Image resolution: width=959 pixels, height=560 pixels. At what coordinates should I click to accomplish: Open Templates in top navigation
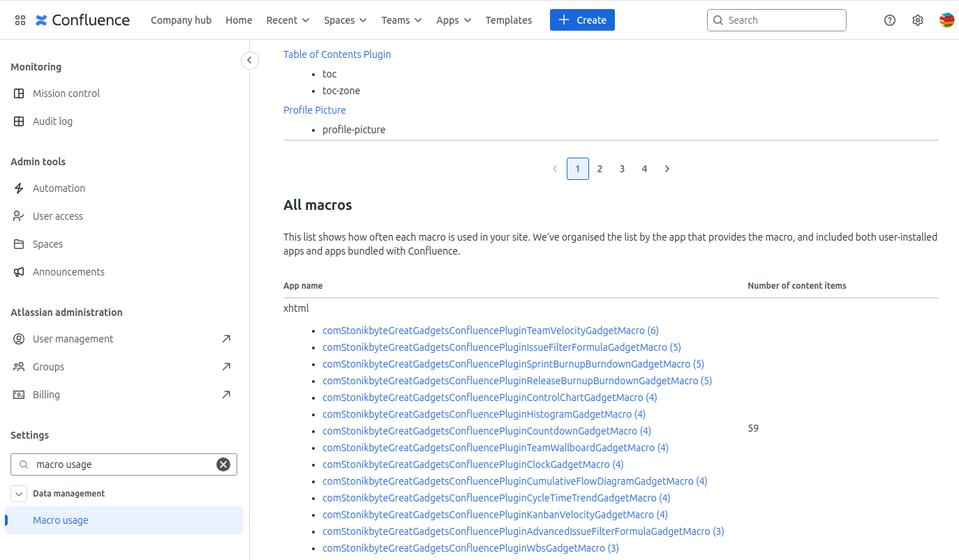pyautogui.click(x=509, y=20)
